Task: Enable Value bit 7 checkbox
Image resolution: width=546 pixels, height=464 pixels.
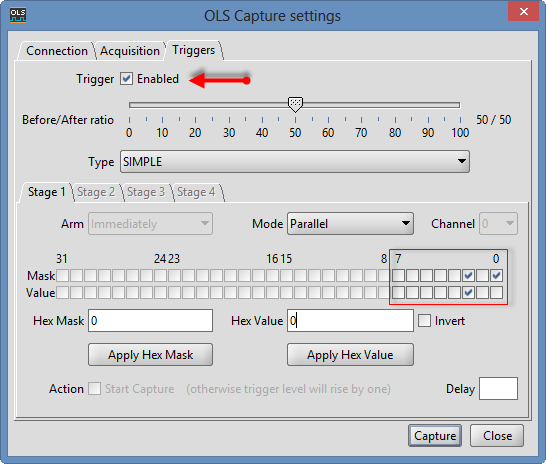Action: 398,292
